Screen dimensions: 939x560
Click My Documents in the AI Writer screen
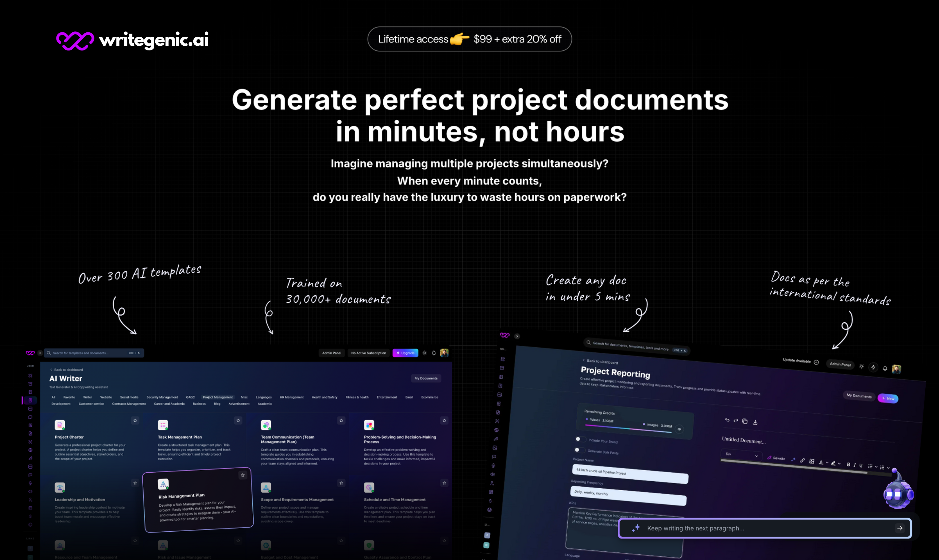(426, 378)
